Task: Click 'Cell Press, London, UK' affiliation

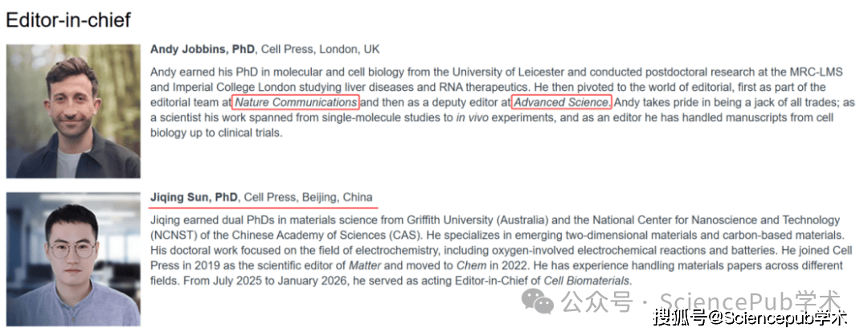Action: [x=321, y=49]
